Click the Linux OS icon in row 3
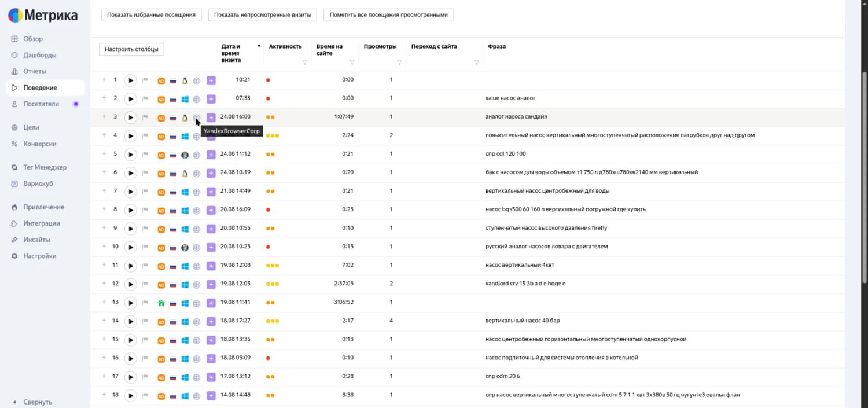 185,117
